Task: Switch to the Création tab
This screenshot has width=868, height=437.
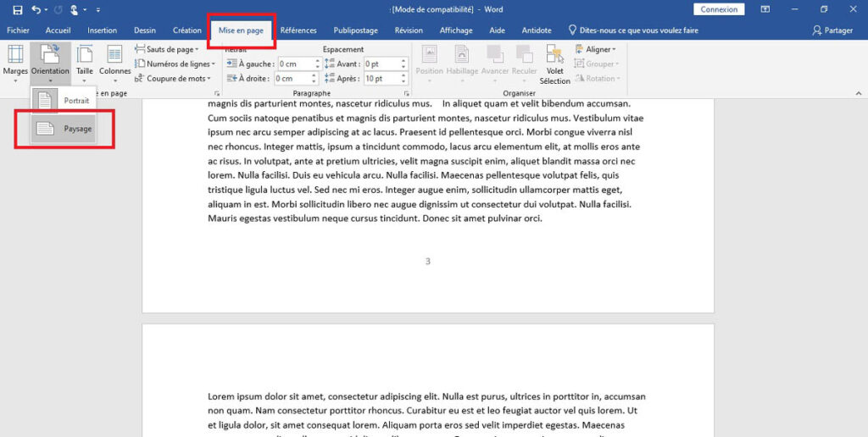Action: [187, 30]
